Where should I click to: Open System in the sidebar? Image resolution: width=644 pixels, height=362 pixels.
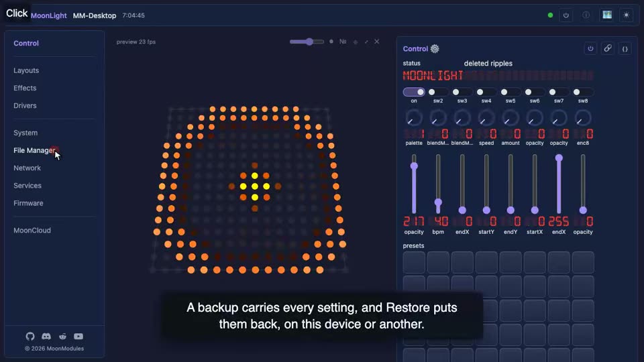tap(25, 133)
